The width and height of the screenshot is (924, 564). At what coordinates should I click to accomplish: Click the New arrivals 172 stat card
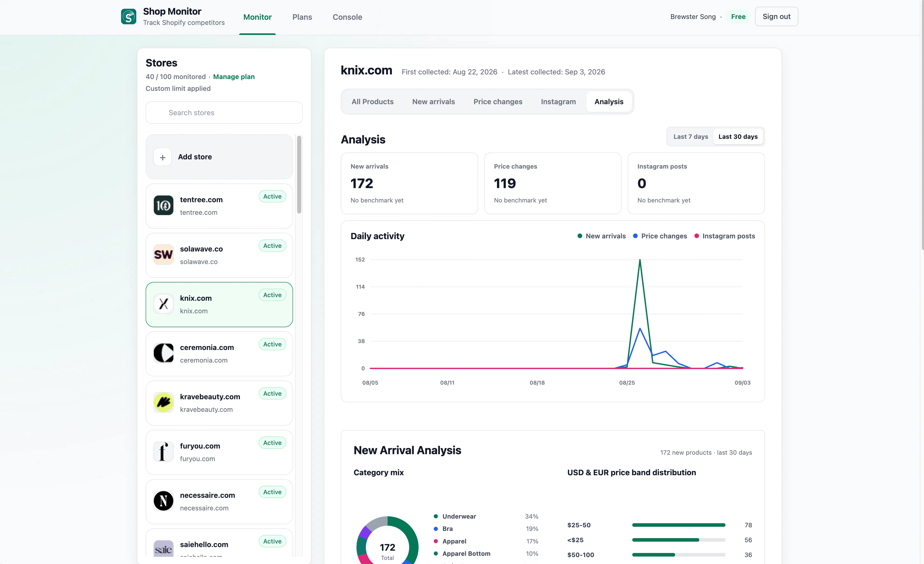[x=409, y=184]
